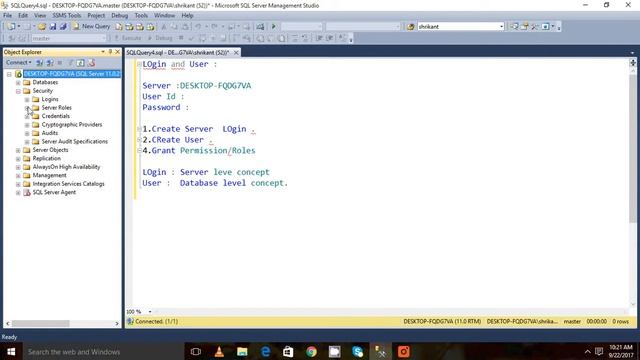Click the split editor handle at top right
The image size is (640, 360).
633,62
